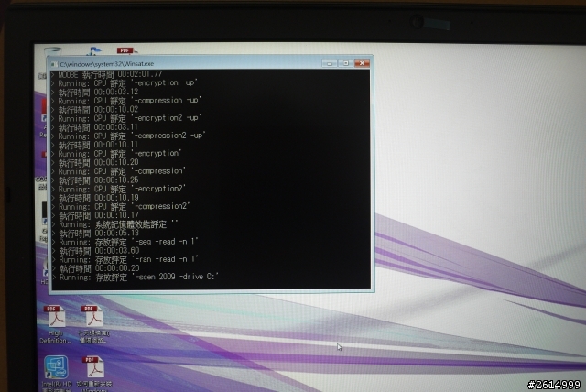The width and height of the screenshot is (586, 392).
Task: Select the Recycle Bin icon behind the console
Action: (53, 50)
